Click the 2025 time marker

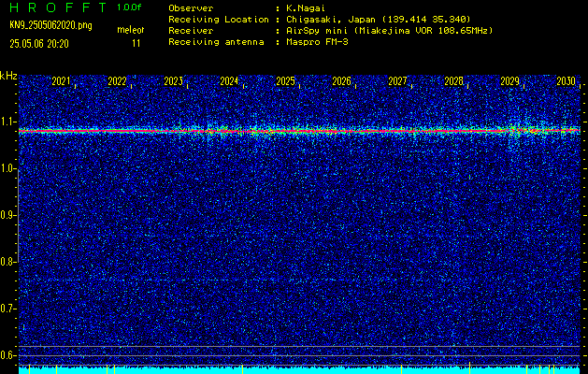[285, 81]
